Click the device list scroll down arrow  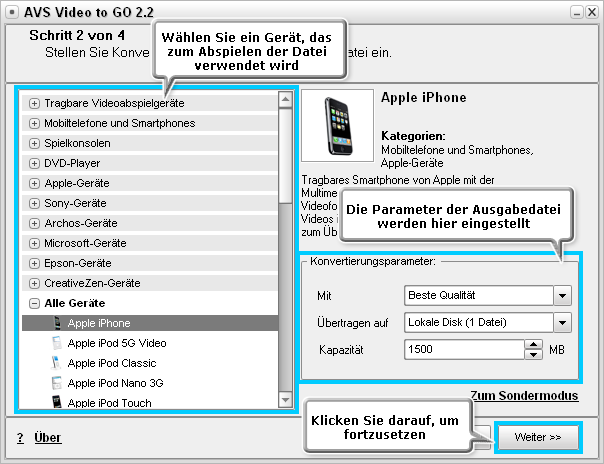[285, 400]
